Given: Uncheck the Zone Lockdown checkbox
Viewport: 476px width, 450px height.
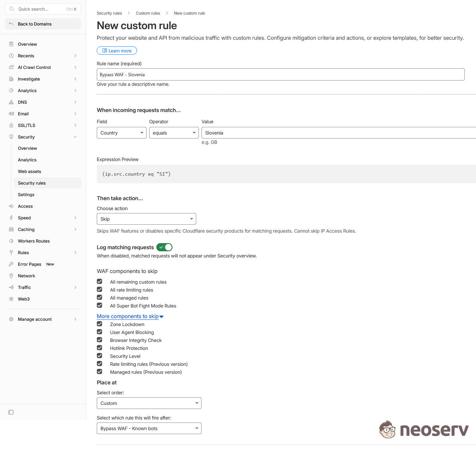Looking at the screenshot, I should pos(99,324).
